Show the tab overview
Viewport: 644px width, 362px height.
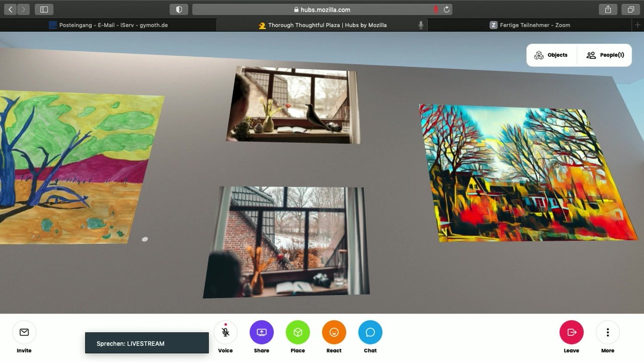click(630, 10)
